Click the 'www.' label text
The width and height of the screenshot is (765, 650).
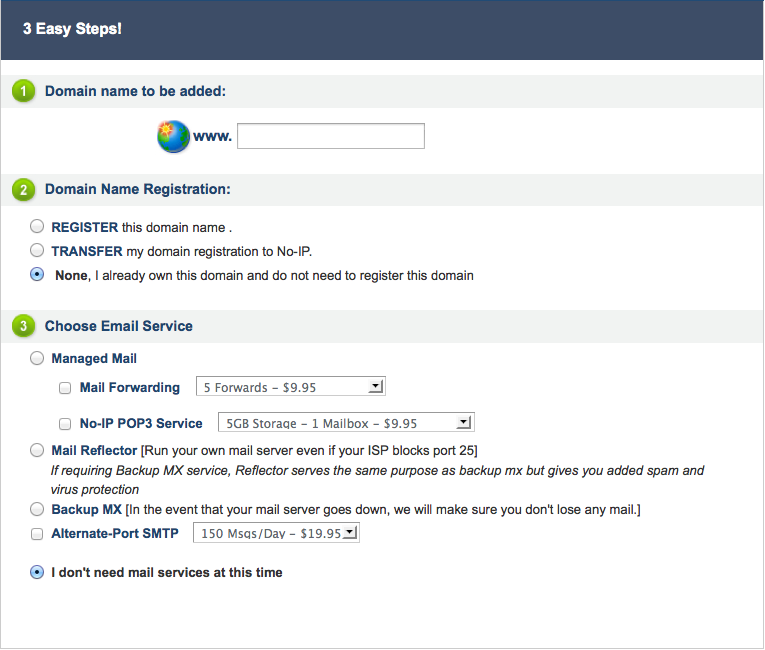(212, 136)
